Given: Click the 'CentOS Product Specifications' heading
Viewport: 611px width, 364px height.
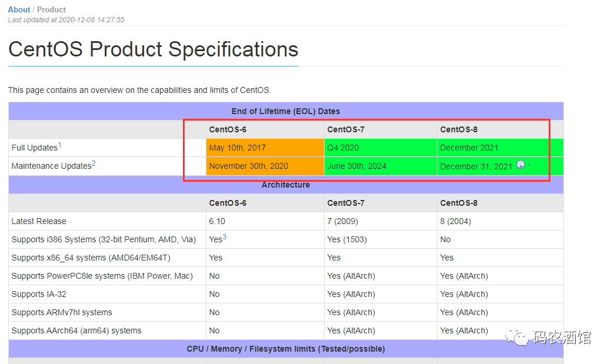Looking at the screenshot, I should 153,49.
